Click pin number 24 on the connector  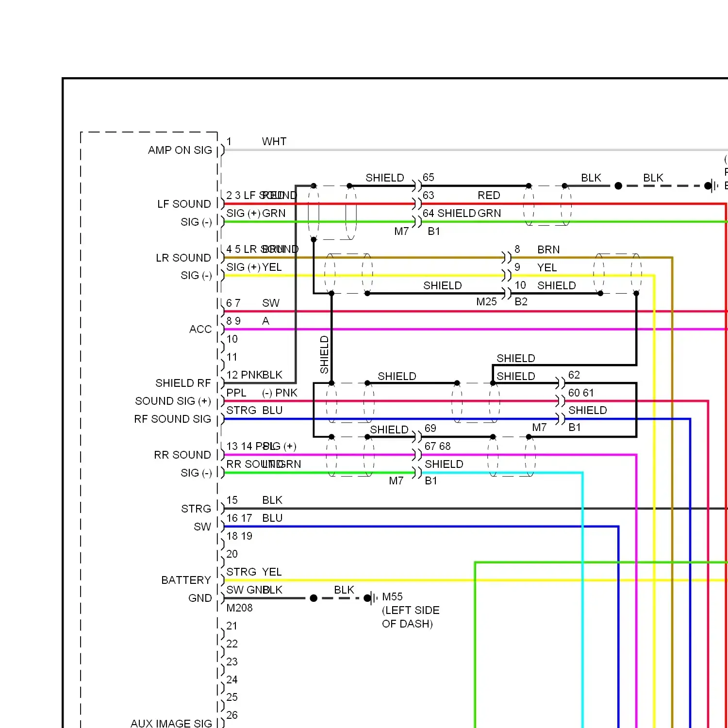tap(232, 680)
